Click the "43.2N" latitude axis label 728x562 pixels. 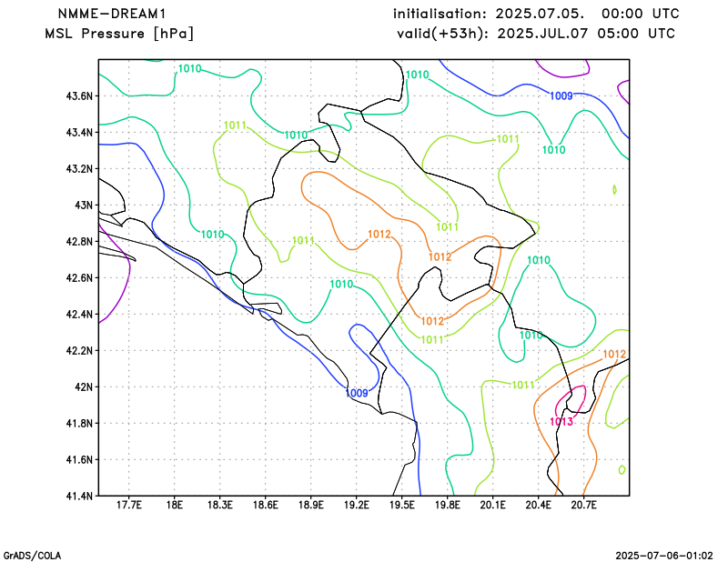79,169
